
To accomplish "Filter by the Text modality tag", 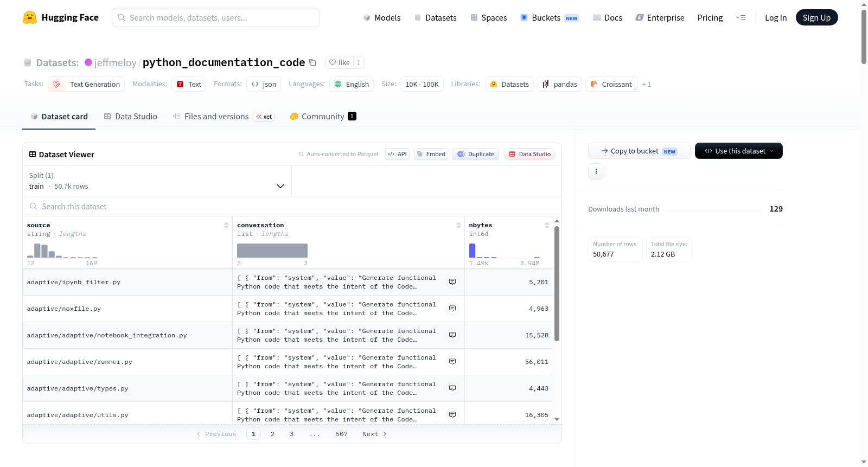I will click(x=189, y=84).
